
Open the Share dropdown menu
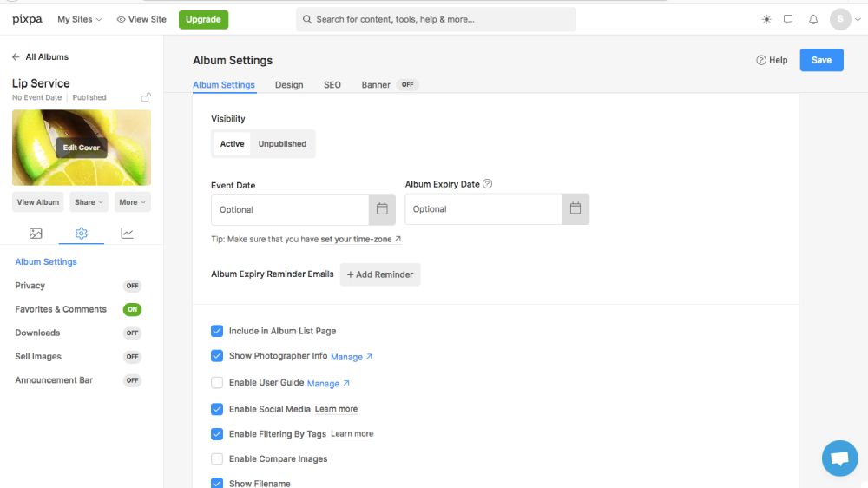tap(89, 202)
